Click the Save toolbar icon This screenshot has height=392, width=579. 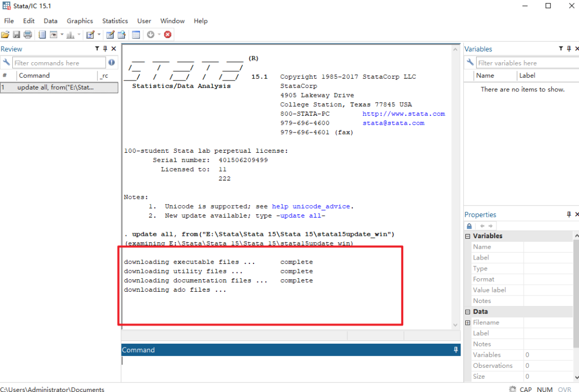(x=17, y=35)
